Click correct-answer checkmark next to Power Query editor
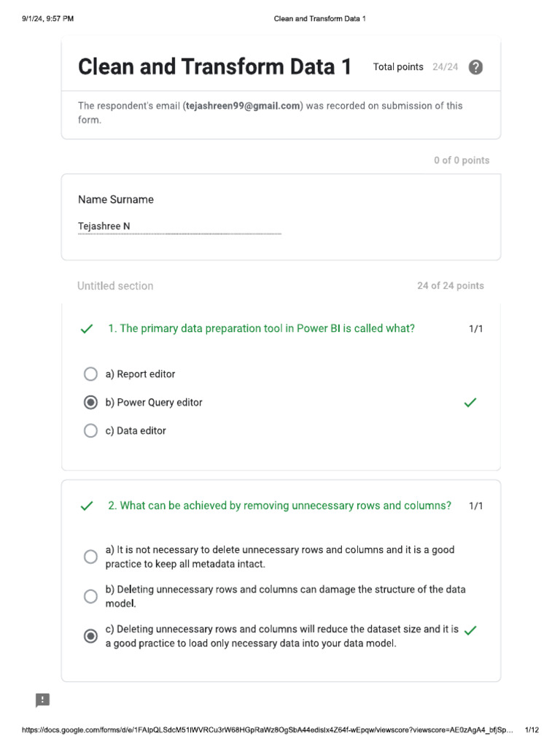560x747 pixels. pos(470,403)
